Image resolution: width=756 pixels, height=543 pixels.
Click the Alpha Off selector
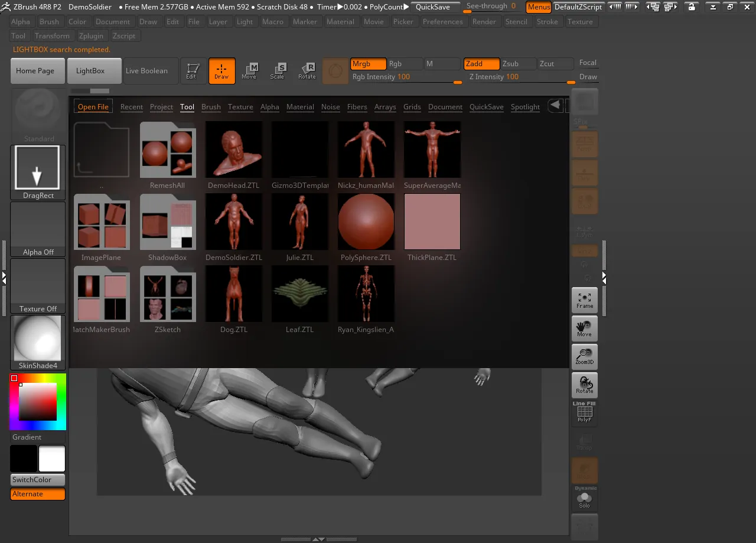pyautogui.click(x=38, y=229)
